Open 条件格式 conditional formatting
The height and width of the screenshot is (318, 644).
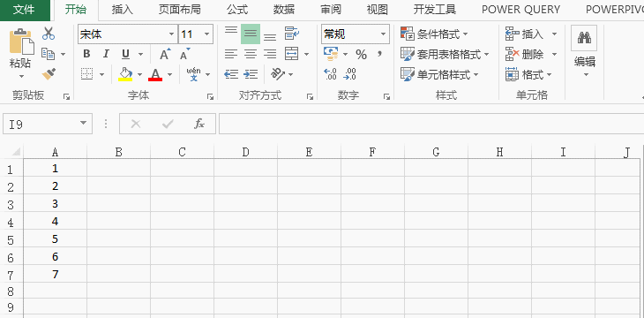click(434, 34)
